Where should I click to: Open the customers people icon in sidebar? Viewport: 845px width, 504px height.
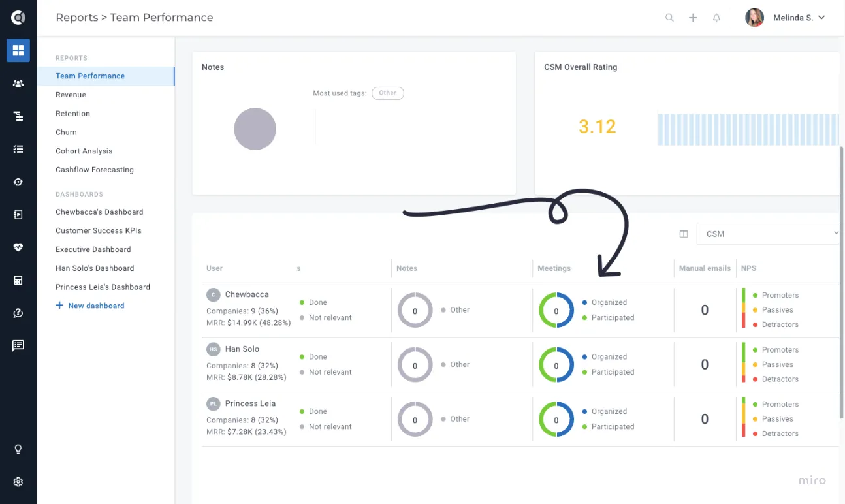pos(18,84)
